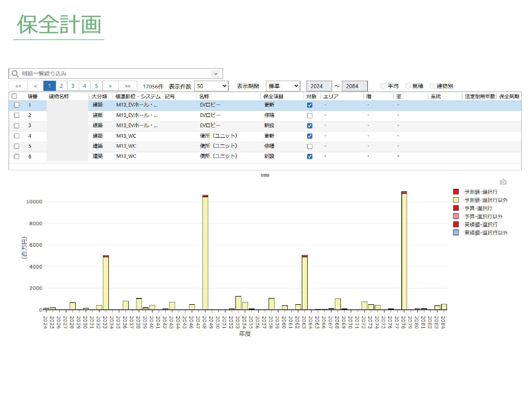Enable the 平均 checkbox
Screen dimensions: 532x402
tap(383, 86)
